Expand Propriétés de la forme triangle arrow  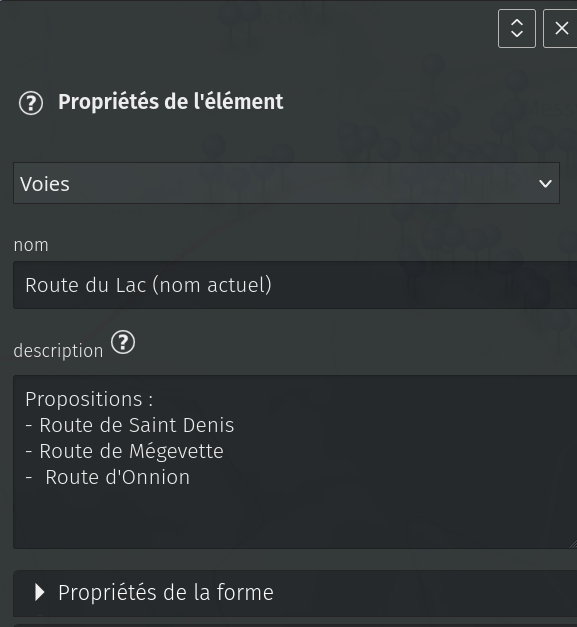(x=40, y=592)
